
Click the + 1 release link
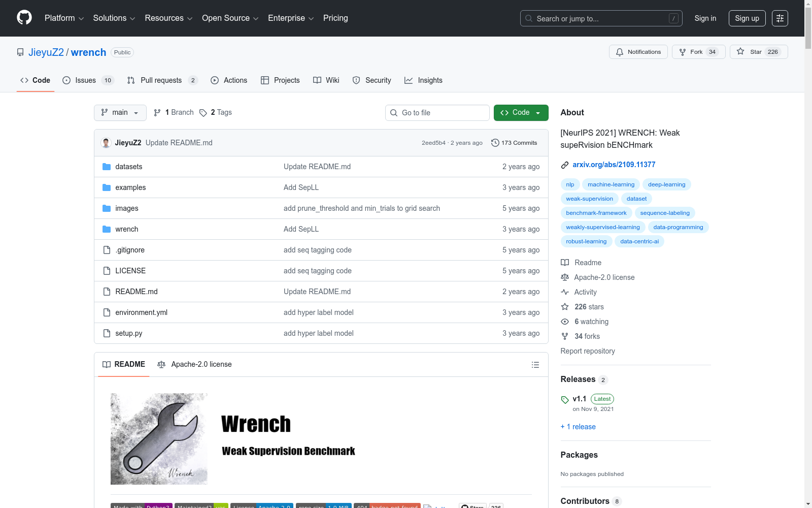[x=578, y=427]
